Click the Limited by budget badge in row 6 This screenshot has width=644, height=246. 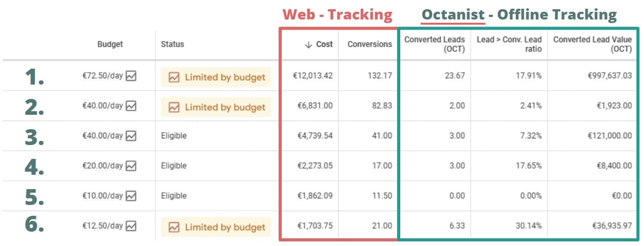(x=225, y=227)
